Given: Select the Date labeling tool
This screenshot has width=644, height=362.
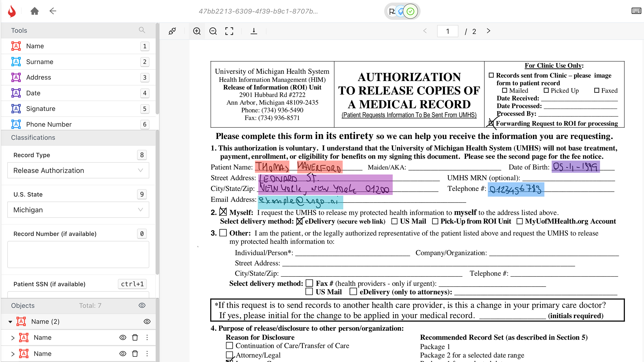Looking at the screenshot, I should point(78,93).
